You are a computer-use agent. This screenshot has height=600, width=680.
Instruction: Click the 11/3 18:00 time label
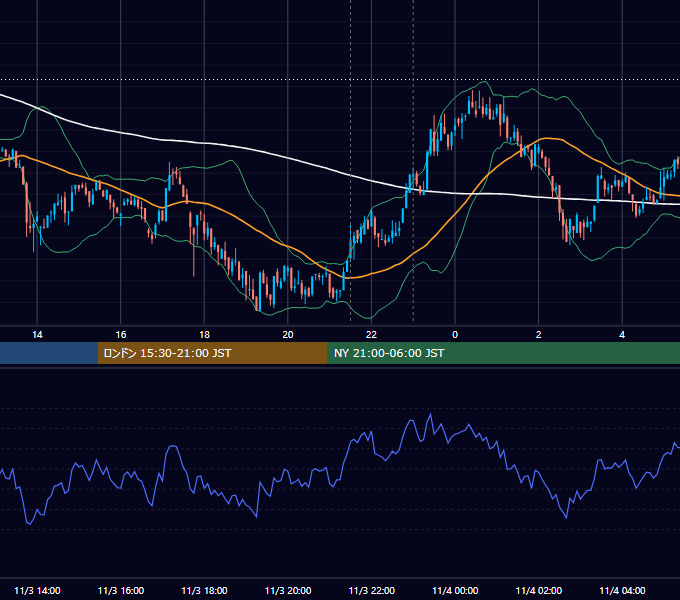[204, 590]
